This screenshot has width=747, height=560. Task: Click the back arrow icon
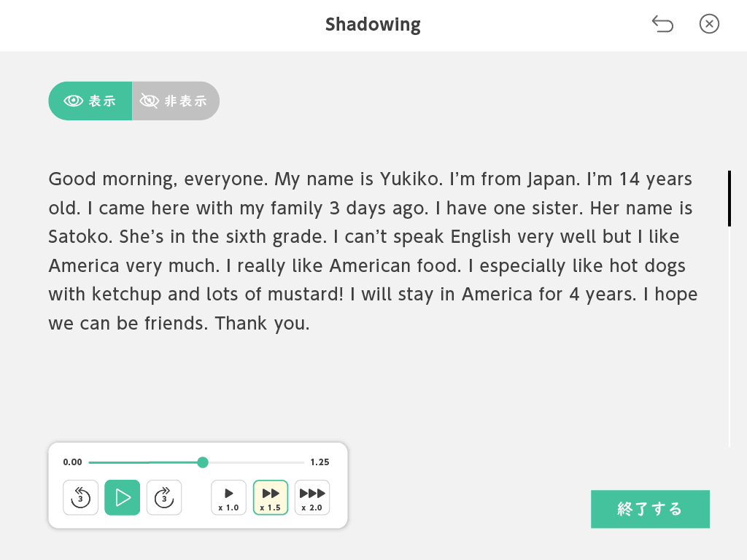(x=662, y=25)
